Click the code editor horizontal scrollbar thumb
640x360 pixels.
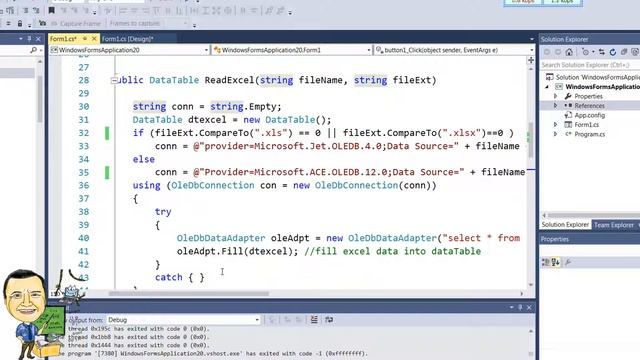[x=189, y=293]
